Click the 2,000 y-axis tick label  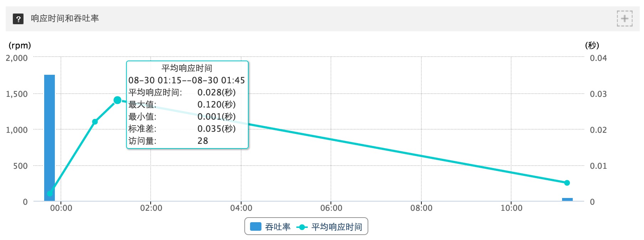coord(17,58)
